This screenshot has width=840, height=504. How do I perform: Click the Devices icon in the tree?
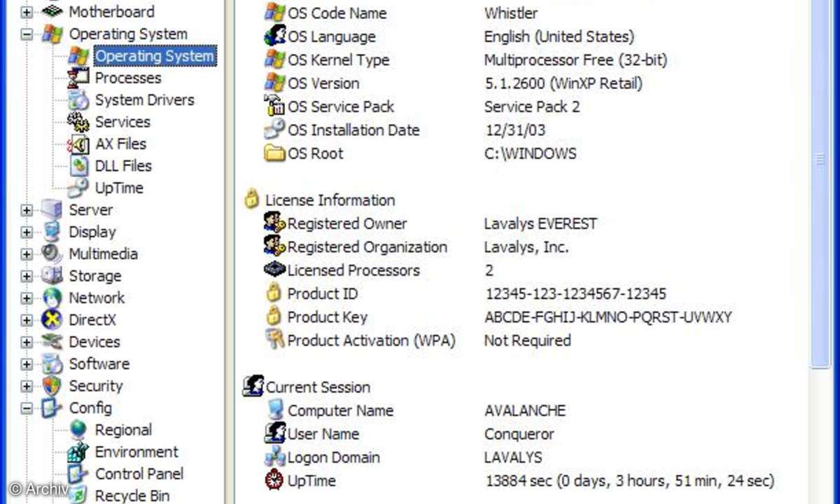[x=52, y=342]
